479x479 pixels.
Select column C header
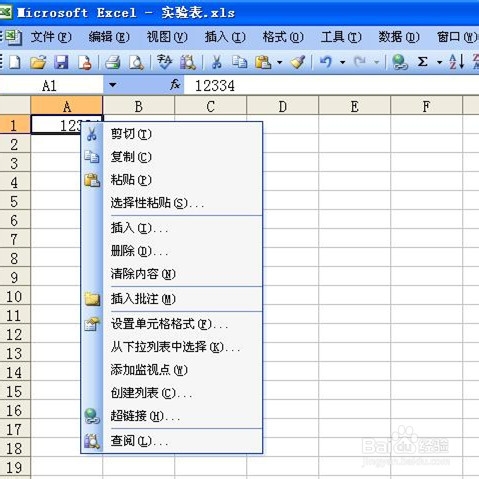(x=211, y=106)
